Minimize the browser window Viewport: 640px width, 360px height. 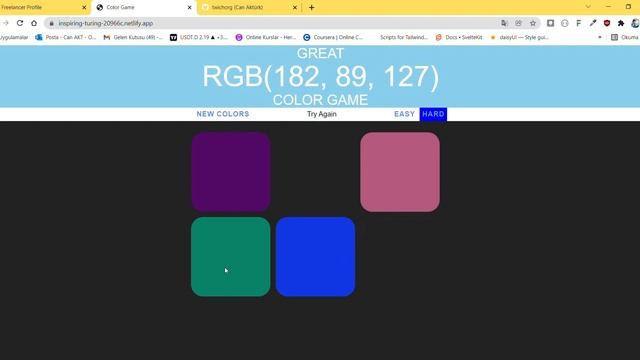[x=608, y=7]
